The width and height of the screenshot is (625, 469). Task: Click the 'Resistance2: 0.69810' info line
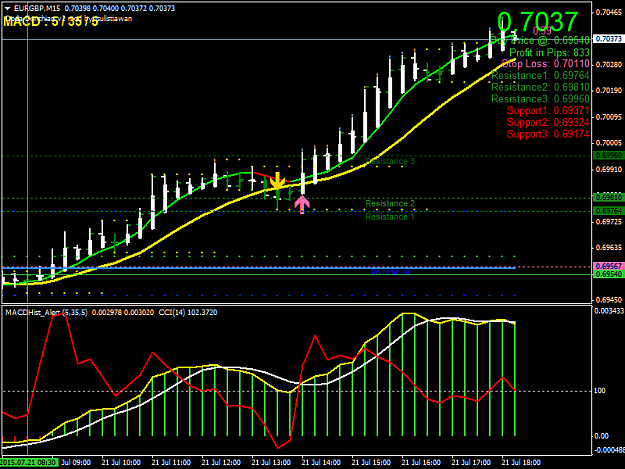[540, 87]
